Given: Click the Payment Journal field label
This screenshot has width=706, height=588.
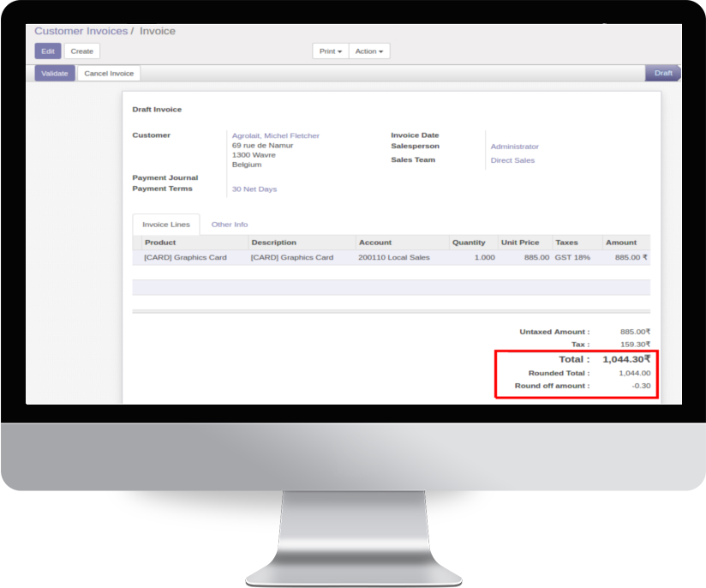Looking at the screenshot, I should 165,177.
